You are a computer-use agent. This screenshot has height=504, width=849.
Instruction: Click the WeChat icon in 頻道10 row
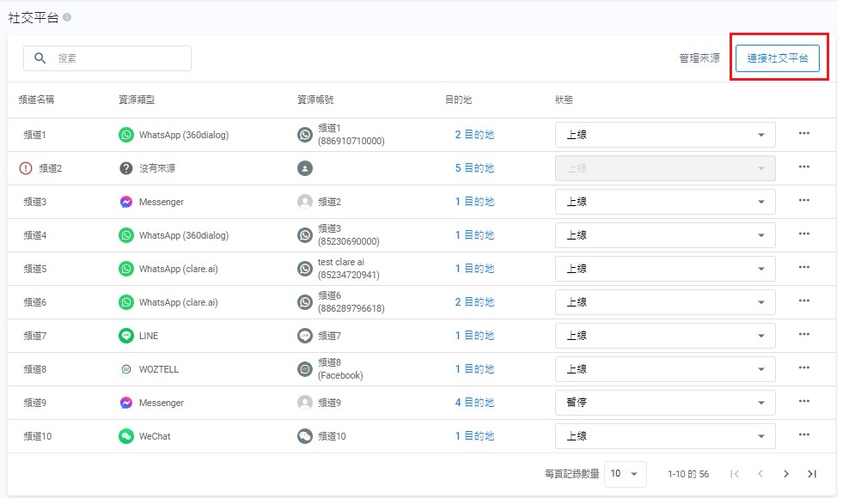click(126, 436)
